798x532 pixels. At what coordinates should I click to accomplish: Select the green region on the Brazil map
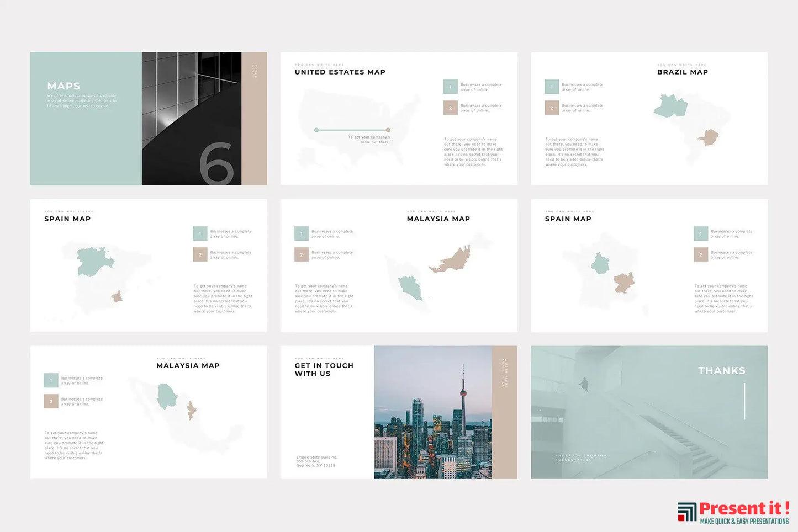pyautogui.click(x=670, y=106)
